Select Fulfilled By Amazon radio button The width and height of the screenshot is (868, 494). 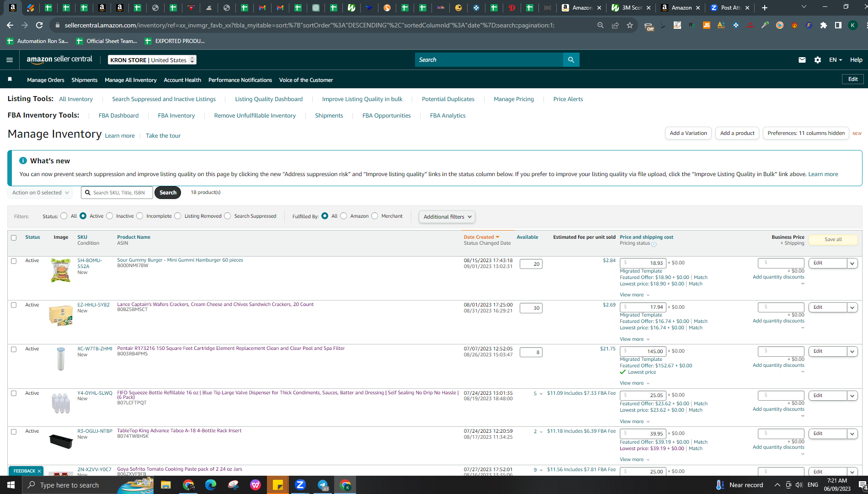click(344, 216)
